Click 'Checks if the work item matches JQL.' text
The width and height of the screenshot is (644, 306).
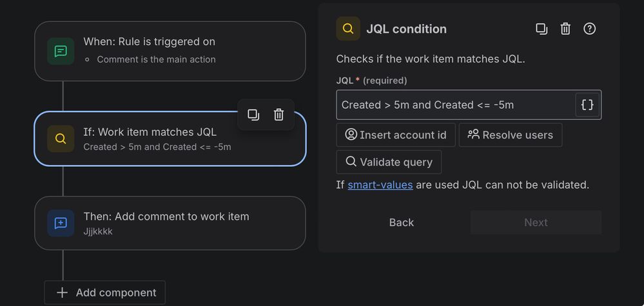point(431,59)
